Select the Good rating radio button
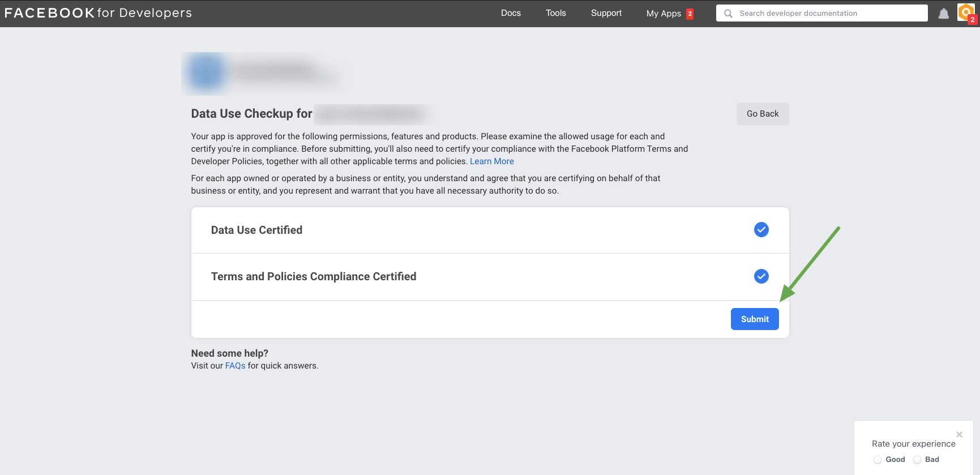The height and width of the screenshot is (475, 980). [x=877, y=460]
